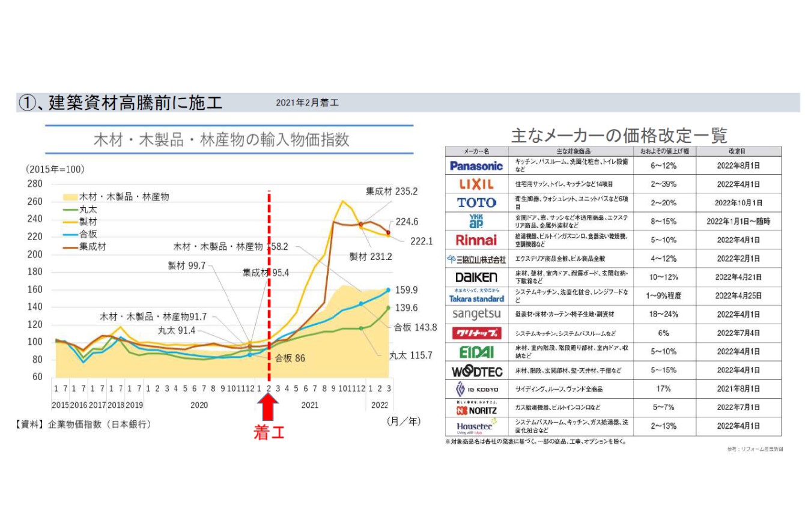The width and height of the screenshot is (805, 532).
Task: Click the heading ①、建築資材高騰前に施工
Action: [x=120, y=103]
